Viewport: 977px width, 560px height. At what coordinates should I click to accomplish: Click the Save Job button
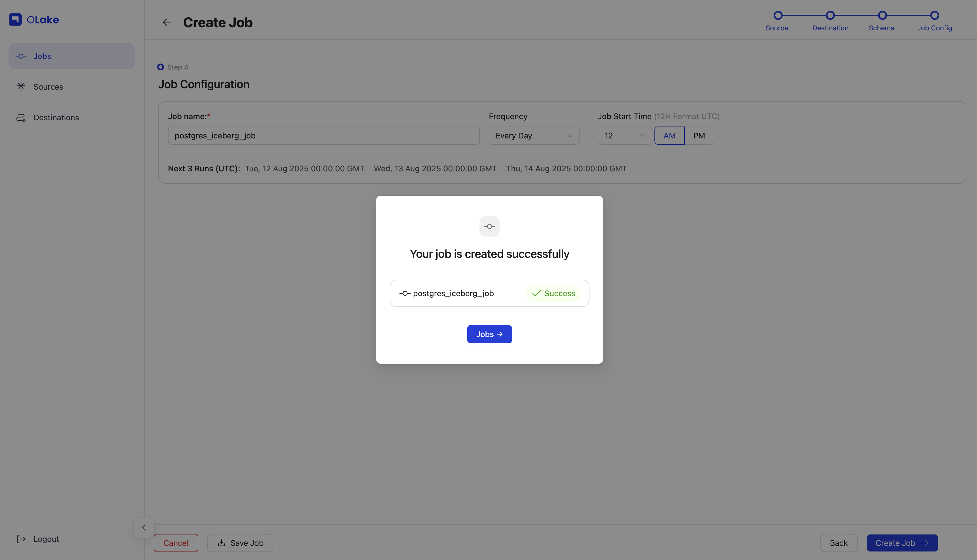pos(240,543)
